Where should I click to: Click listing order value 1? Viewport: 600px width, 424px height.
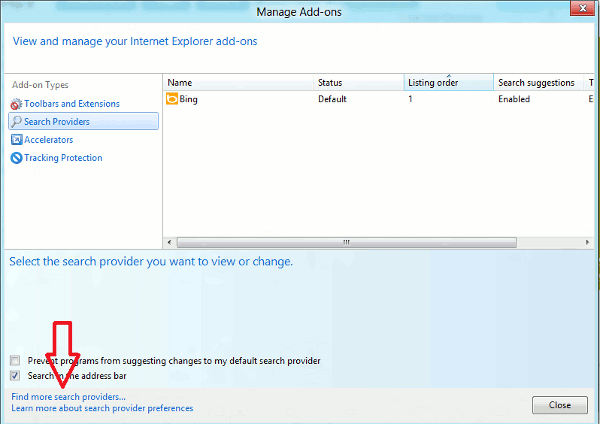(x=410, y=99)
